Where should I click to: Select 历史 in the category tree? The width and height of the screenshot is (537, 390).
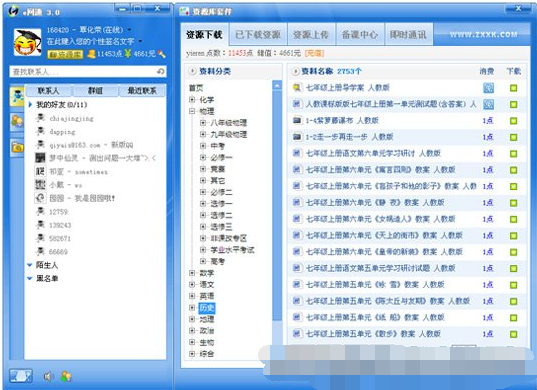[x=207, y=308]
